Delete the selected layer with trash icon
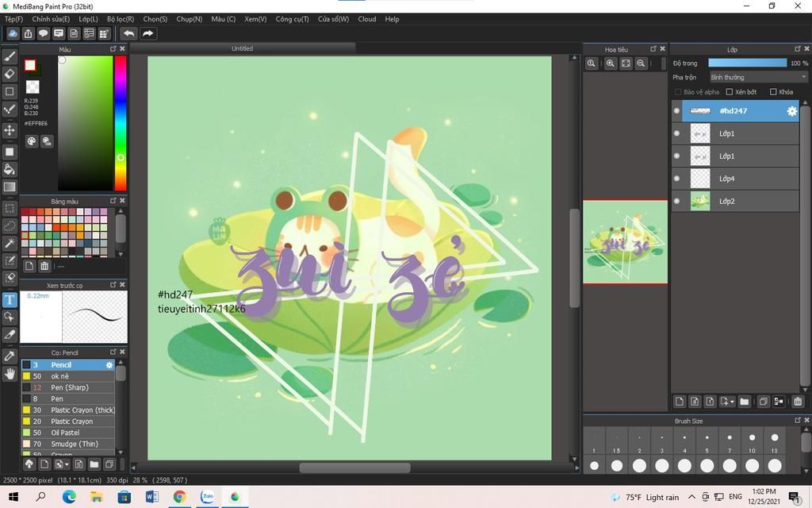 (798, 401)
